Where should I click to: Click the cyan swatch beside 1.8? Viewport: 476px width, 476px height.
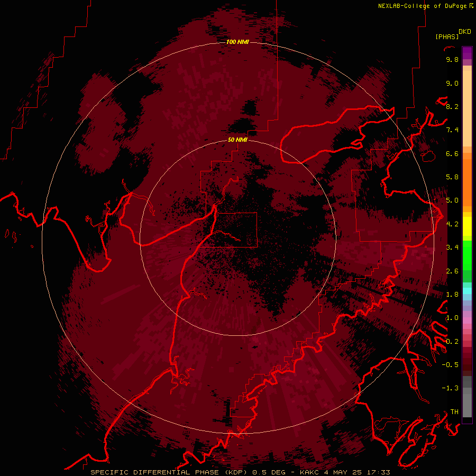pos(467,291)
